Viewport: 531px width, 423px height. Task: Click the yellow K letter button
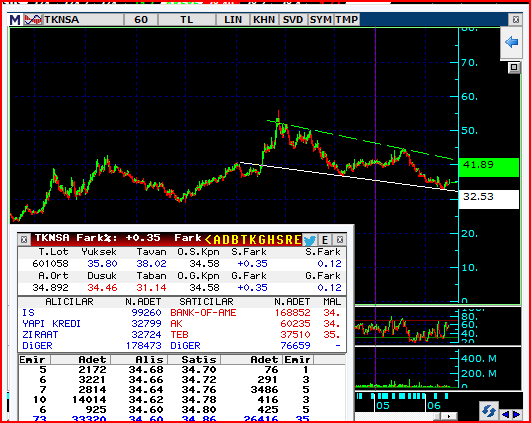(253, 240)
